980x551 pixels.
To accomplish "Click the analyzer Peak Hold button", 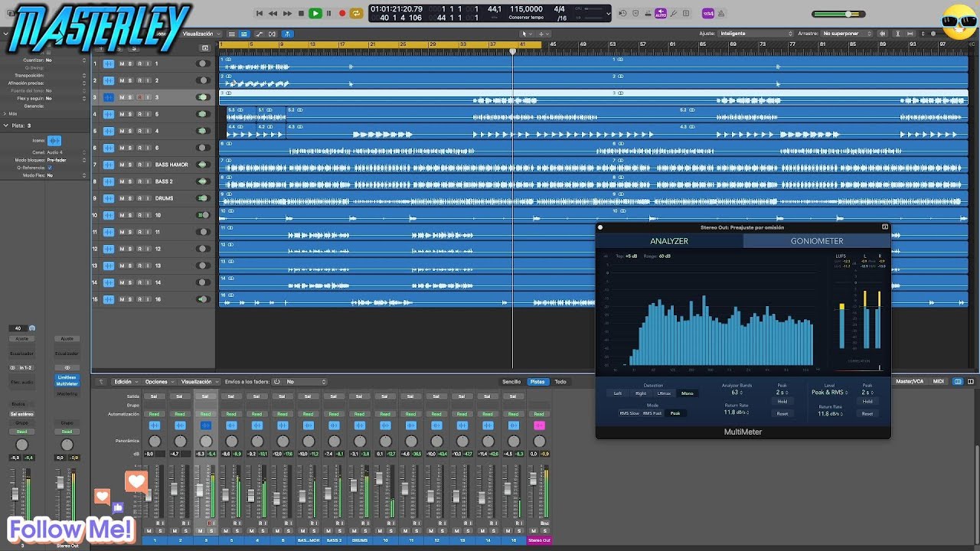I will click(x=782, y=401).
